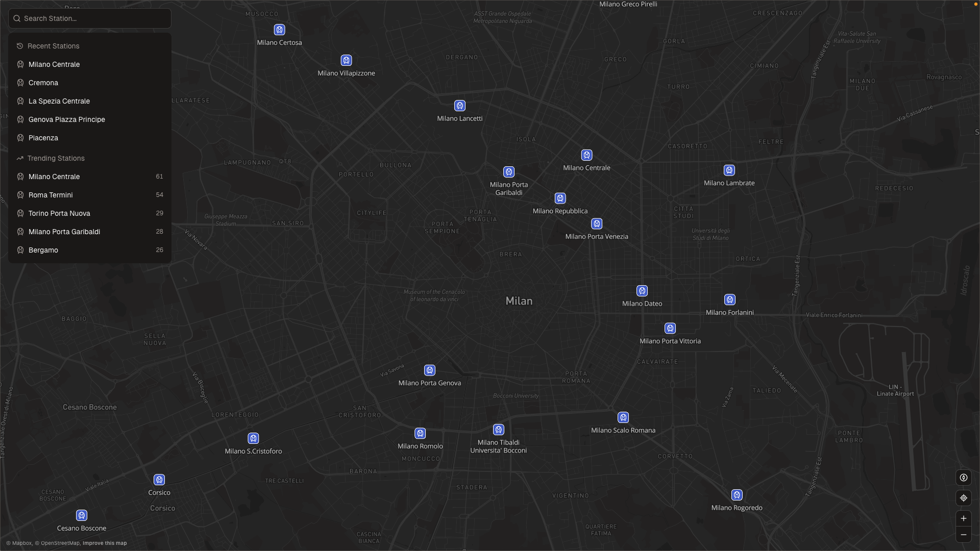Click the geolocate (find my location) control
980x551 pixels.
click(964, 498)
